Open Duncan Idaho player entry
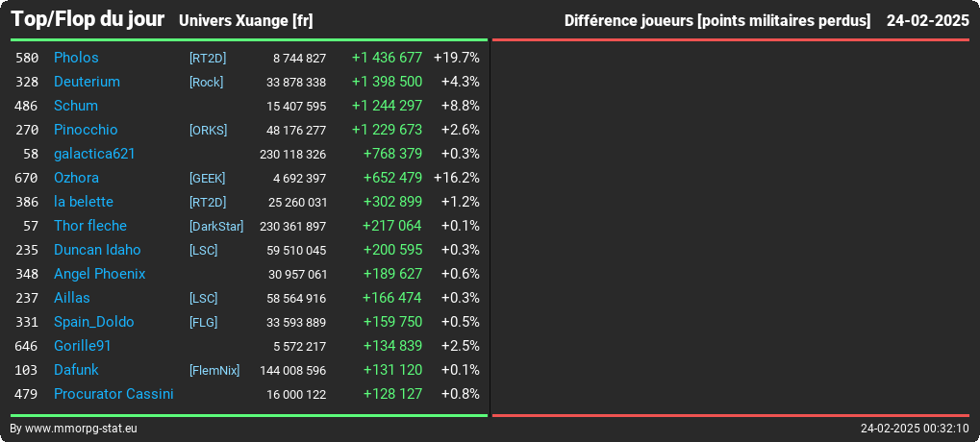 97,250
